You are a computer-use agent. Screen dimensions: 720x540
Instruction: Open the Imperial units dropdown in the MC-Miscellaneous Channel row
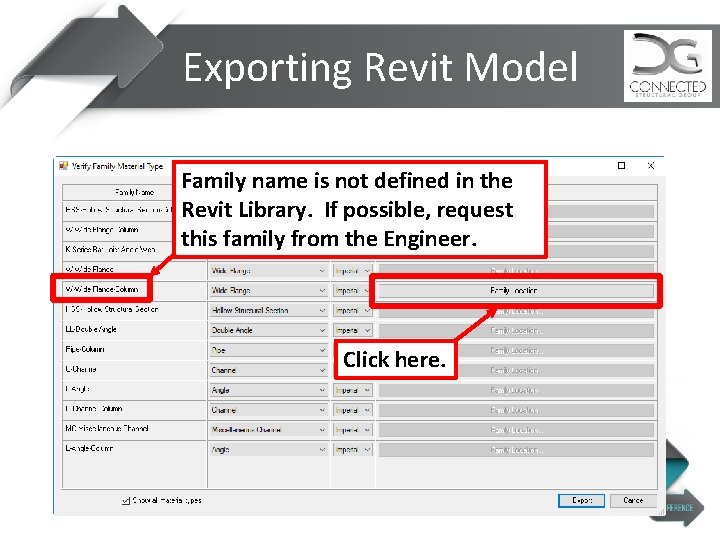coord(352,430)
